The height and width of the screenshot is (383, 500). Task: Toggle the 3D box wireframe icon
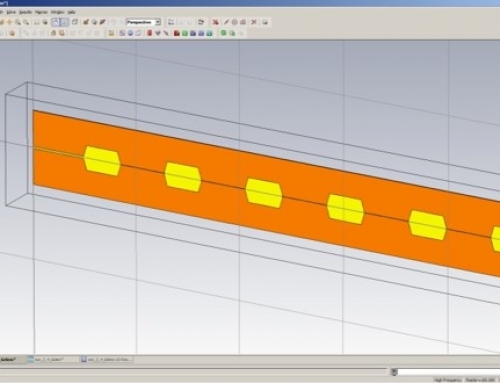click(75, 22)
